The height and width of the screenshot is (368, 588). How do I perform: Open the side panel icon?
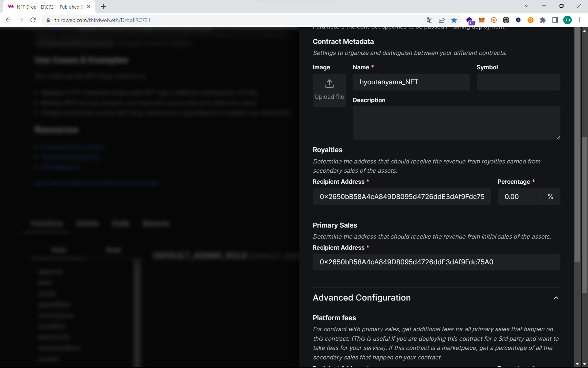(555, 20)
